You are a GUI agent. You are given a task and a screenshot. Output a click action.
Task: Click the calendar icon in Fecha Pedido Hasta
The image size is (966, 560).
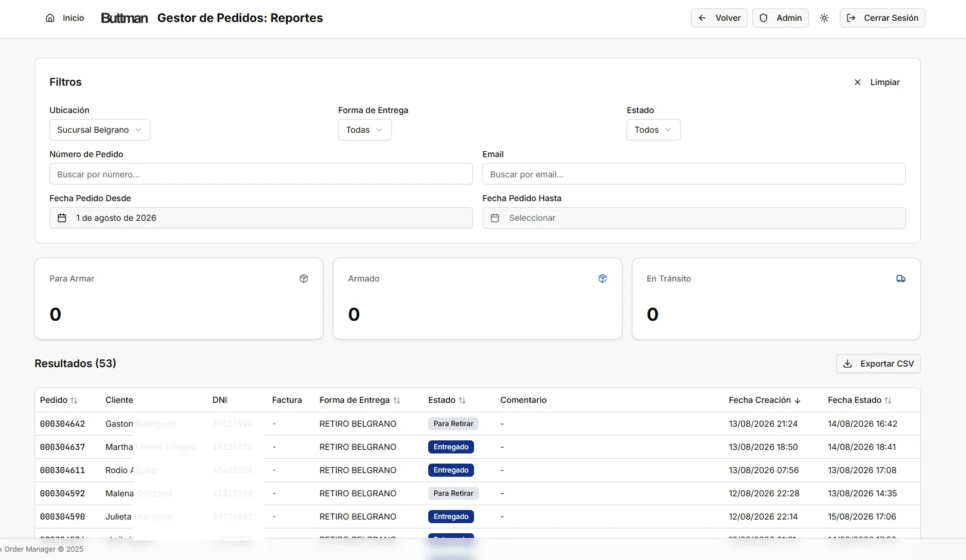pyautogui.click(x=495, y=218)
